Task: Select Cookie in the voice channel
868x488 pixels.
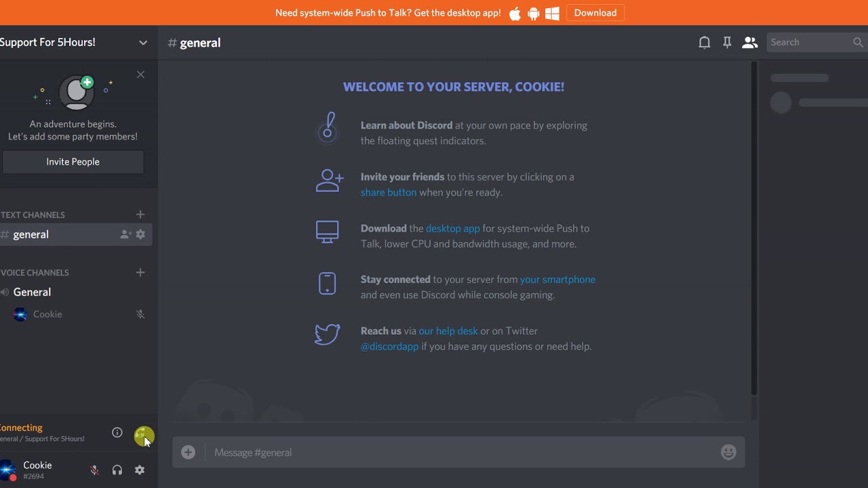Action: 47,314
